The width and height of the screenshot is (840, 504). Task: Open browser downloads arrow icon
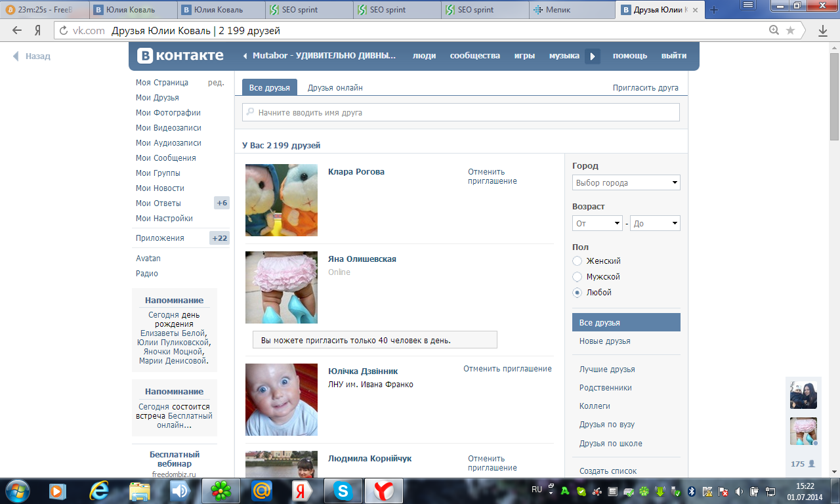(x=822, y=30)
